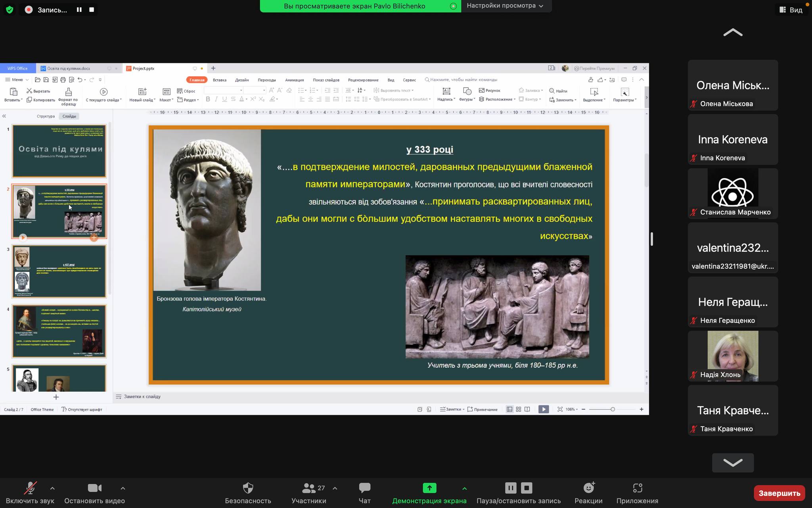
Task: Open the Анимация ribbon tab
Action: [294, 80]
